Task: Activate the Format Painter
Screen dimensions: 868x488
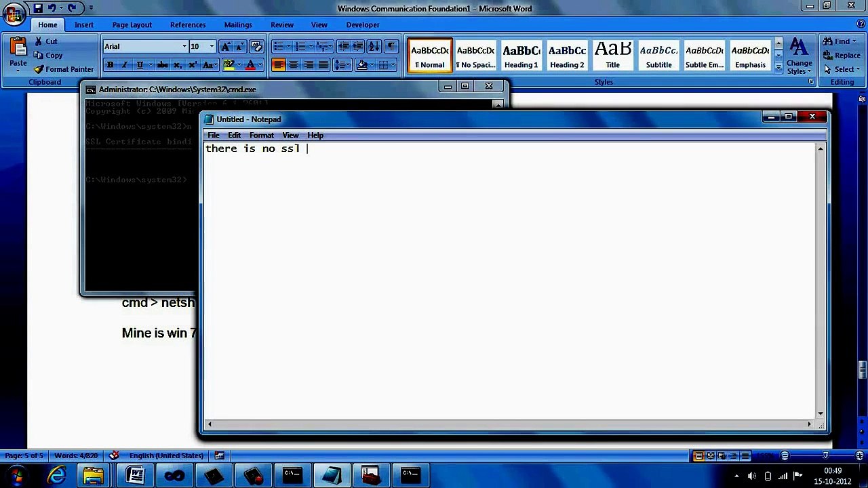Action: tap(64, 69)
